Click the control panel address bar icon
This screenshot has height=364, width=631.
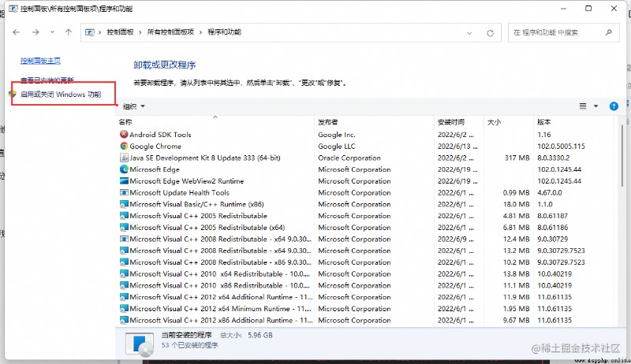tap(90, 32)
